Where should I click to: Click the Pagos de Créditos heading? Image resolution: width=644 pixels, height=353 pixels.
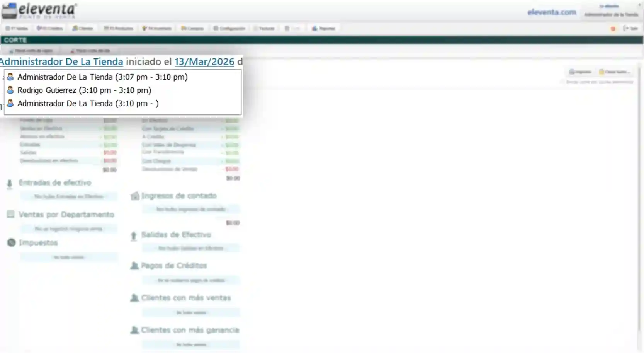174,266
